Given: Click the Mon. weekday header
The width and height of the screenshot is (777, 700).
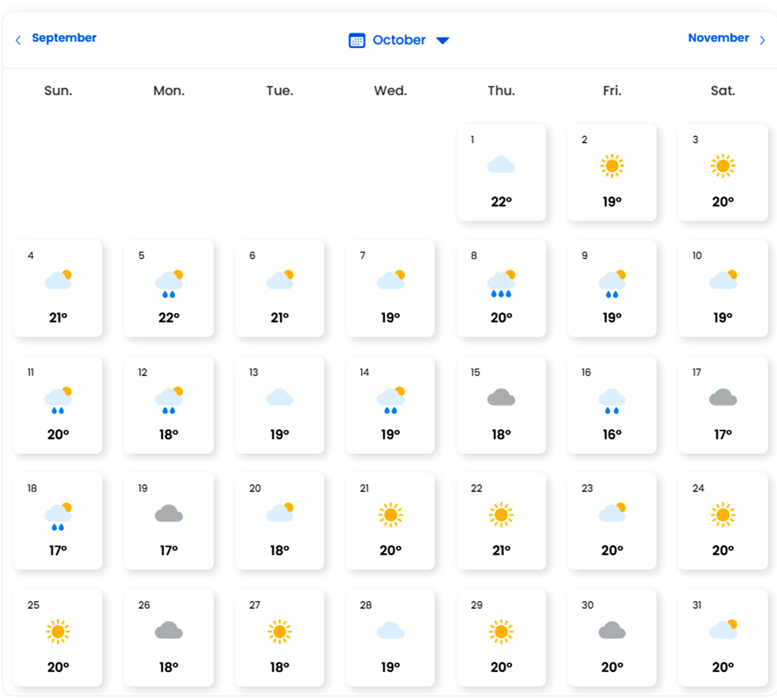Looking at the screenshot, I should tap(169, 90).
